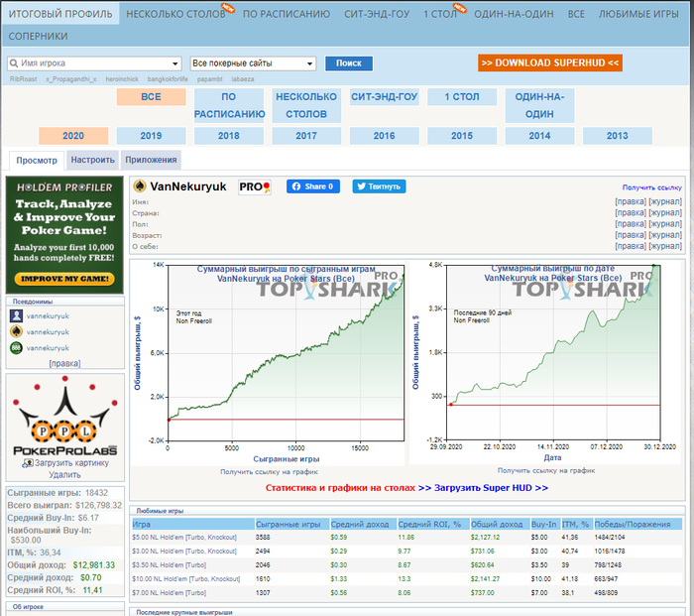Open the ИТОГОВЫЙ ПРОФИЛЬ top menu tab
Image resolution: width=694 pixels, height=616 pixels.
click(60, 14)
